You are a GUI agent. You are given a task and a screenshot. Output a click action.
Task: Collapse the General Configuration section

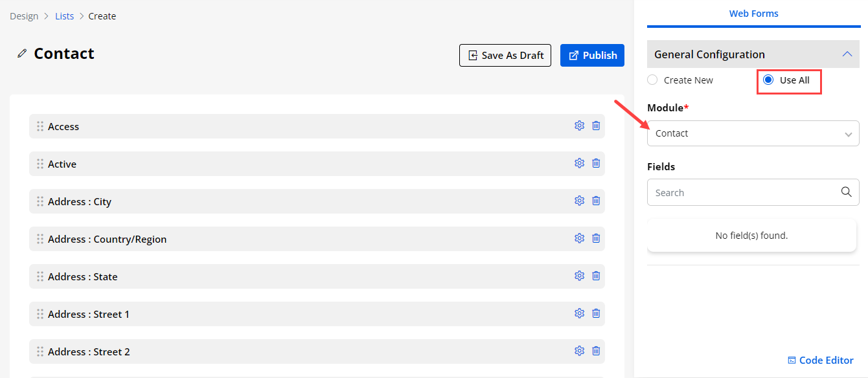[847, 54]
